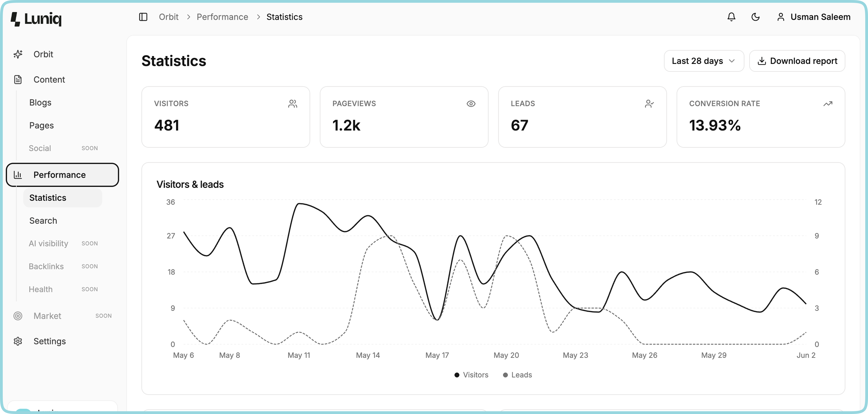The image size is (868, 414).
Task: Click the Leads user-check icon
Action: [x=649, y=104]
